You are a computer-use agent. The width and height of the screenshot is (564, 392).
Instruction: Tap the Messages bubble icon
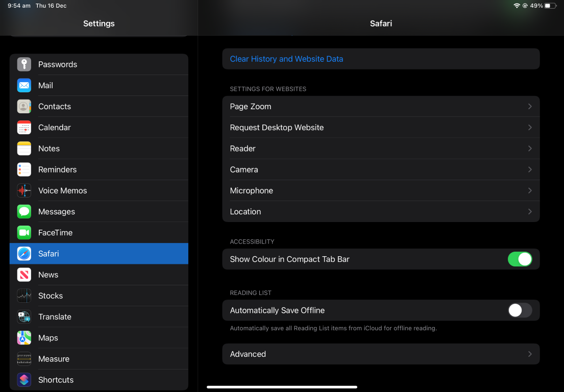tap(24, 211)
